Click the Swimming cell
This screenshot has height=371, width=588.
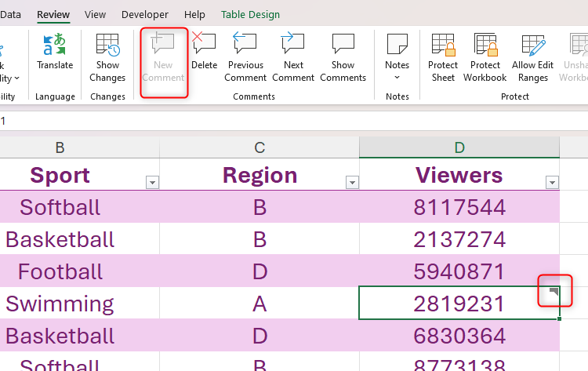60,304
